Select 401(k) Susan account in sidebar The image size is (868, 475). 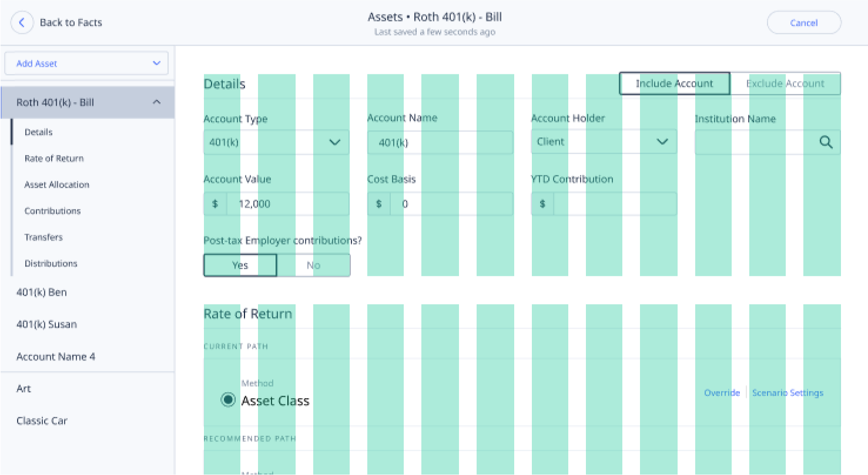pos(46,324)
